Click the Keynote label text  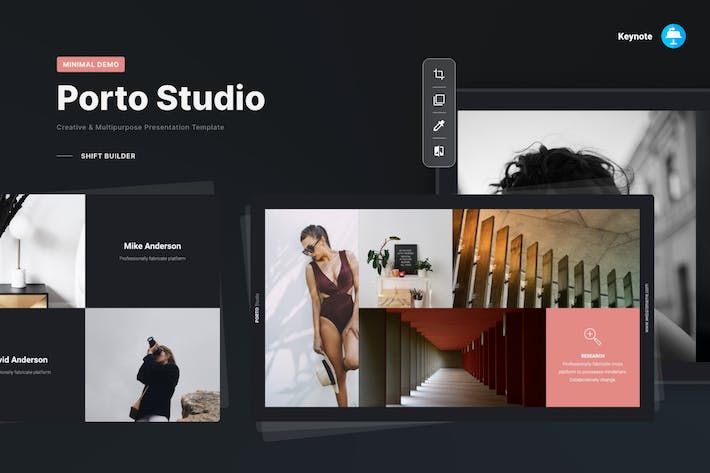pos(635,37)
